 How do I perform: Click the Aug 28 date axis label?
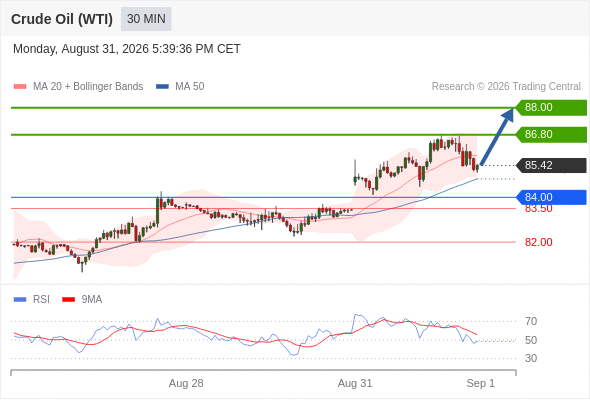tap(186, 383)
